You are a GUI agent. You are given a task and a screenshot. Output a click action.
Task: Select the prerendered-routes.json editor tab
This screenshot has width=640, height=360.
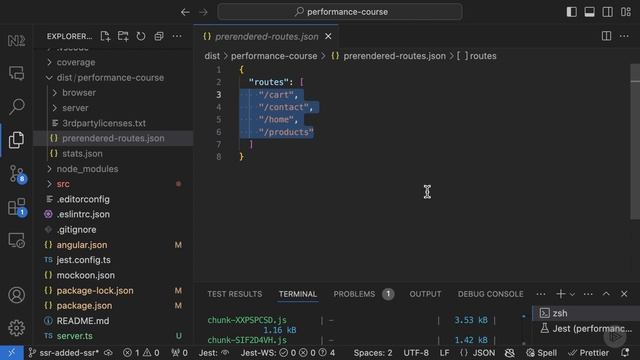(266, 36)
